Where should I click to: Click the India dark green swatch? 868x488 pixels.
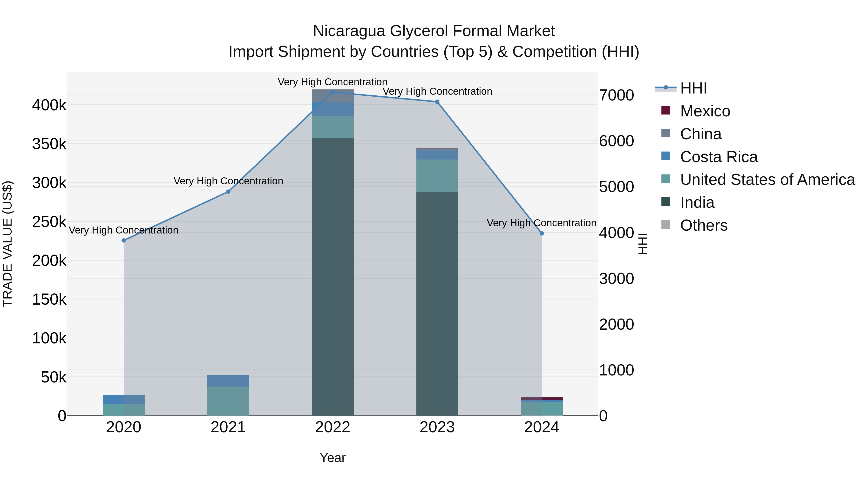point(665,201)
